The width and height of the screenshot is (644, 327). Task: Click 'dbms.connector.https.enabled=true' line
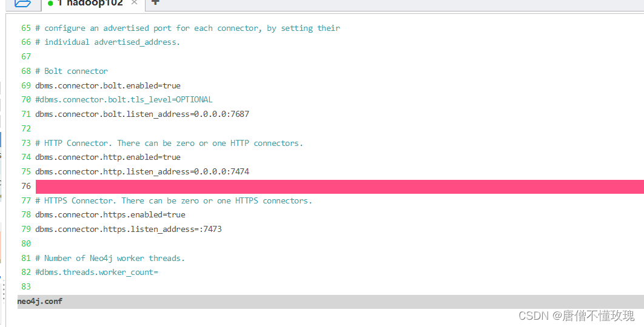(110, 214)
